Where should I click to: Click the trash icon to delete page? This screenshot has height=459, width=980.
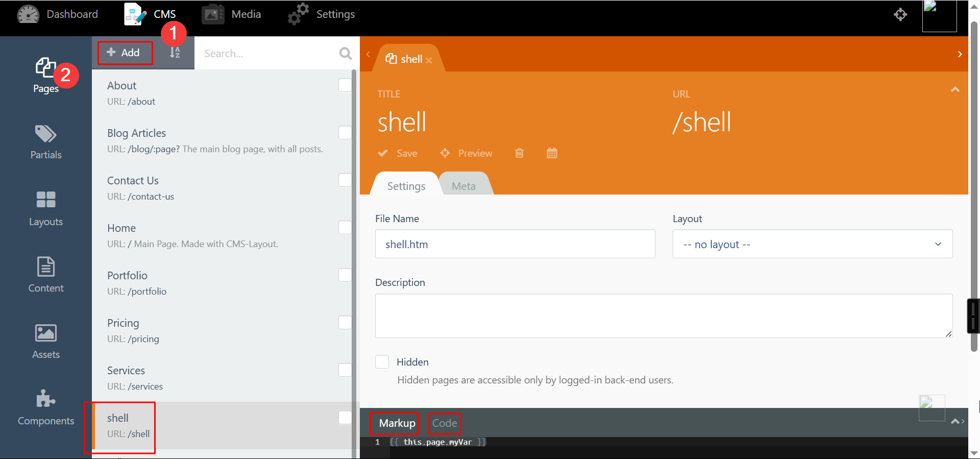pos(519,153)
